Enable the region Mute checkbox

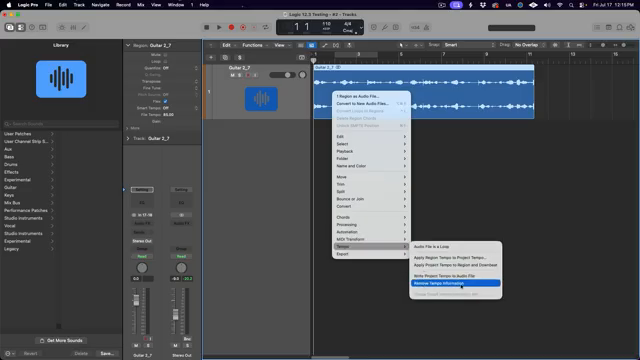coord(165,55)
